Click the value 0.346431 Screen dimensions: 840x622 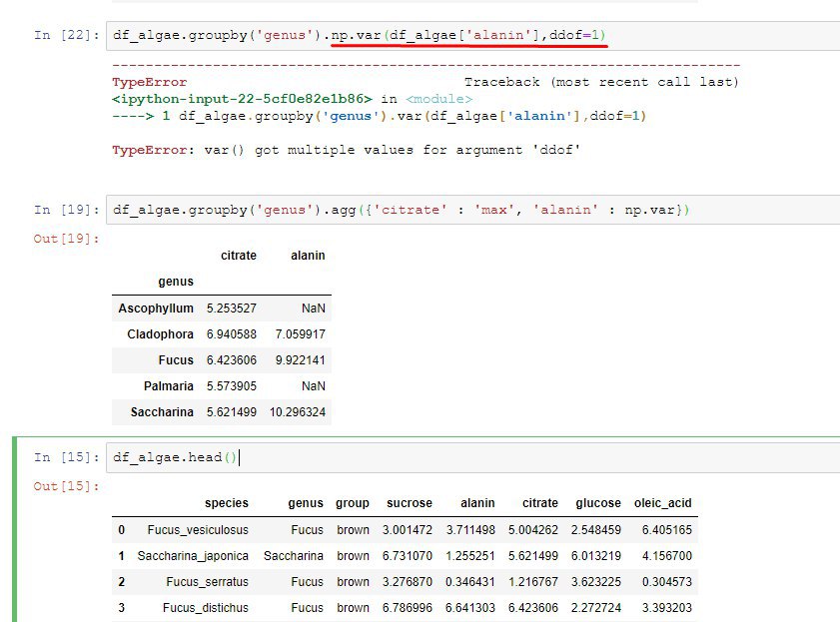point(470,582)
